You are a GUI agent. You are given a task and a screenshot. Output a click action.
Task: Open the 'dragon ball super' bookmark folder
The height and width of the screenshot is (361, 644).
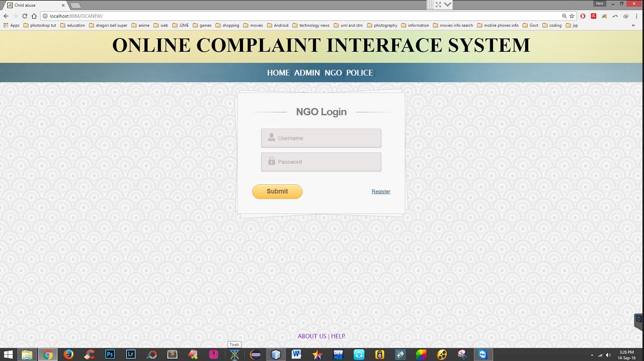(x=108, y=25)
